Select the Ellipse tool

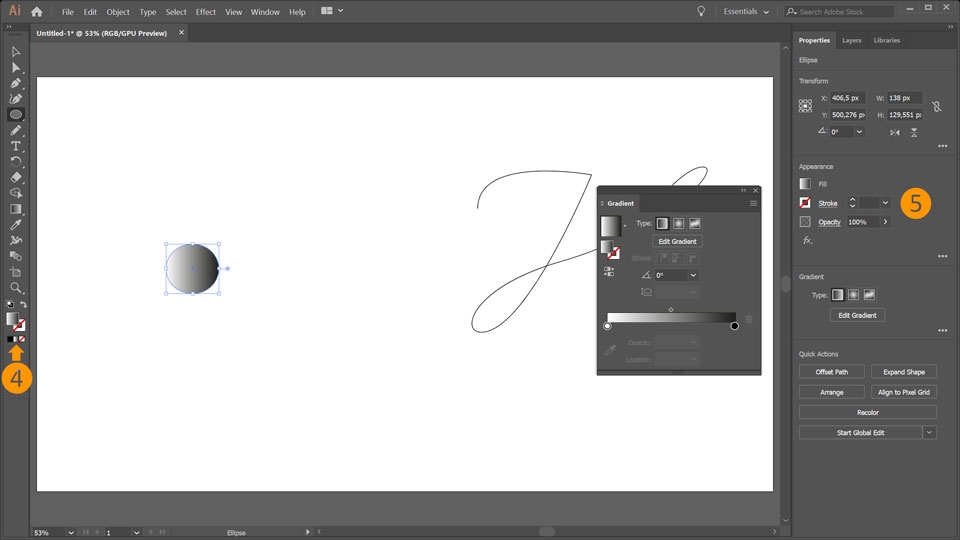pyautogui.click(x=16, y=114)
